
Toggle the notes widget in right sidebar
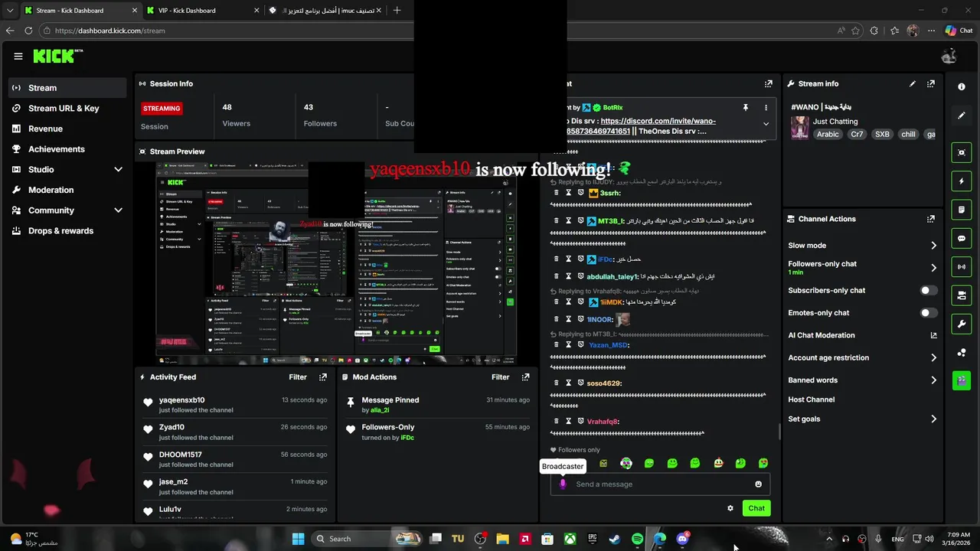tap(962, 210)
